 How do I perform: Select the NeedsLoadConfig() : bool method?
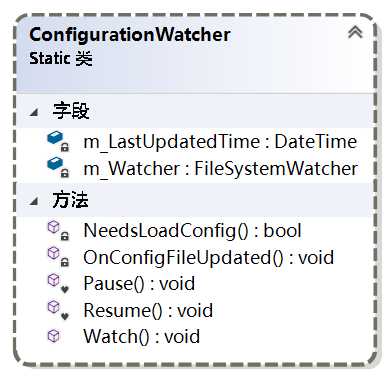[x=192, y=231]
